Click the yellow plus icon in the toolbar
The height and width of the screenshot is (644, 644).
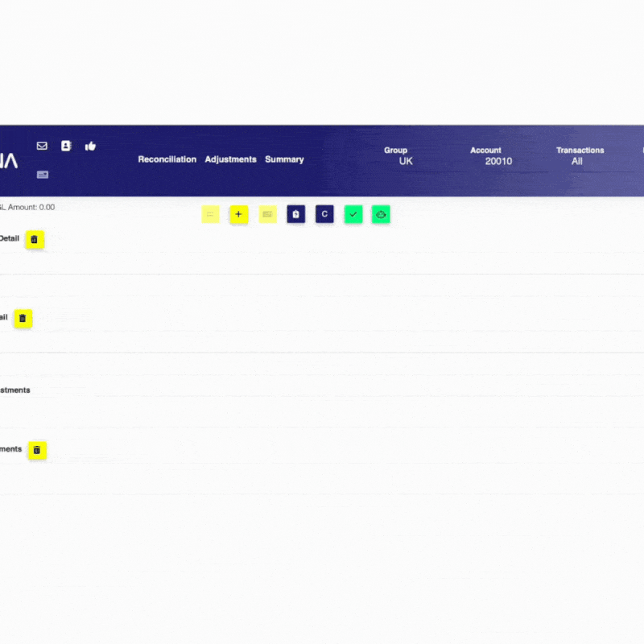tap(238, 214)
